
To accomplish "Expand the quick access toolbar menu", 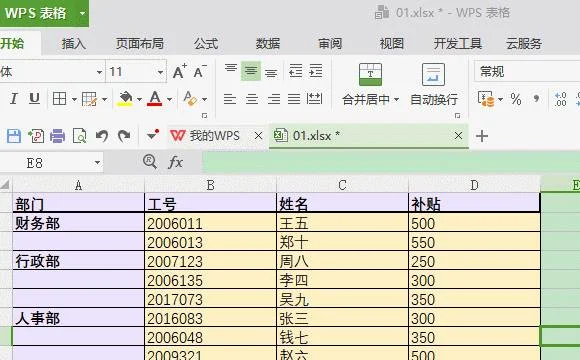I will 152,135.
